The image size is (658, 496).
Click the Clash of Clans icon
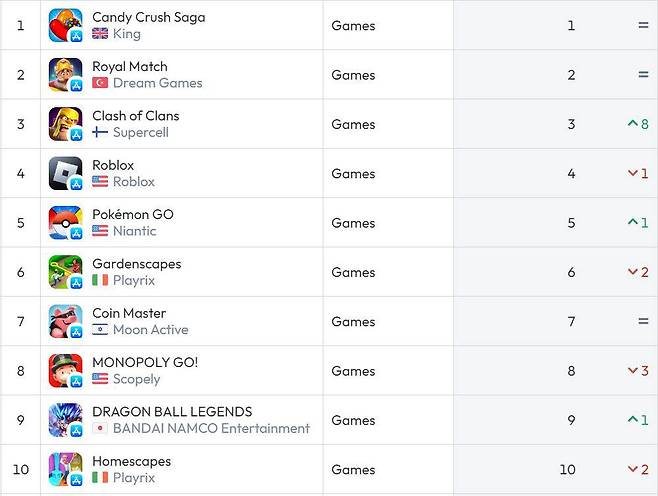click(65, 124)
